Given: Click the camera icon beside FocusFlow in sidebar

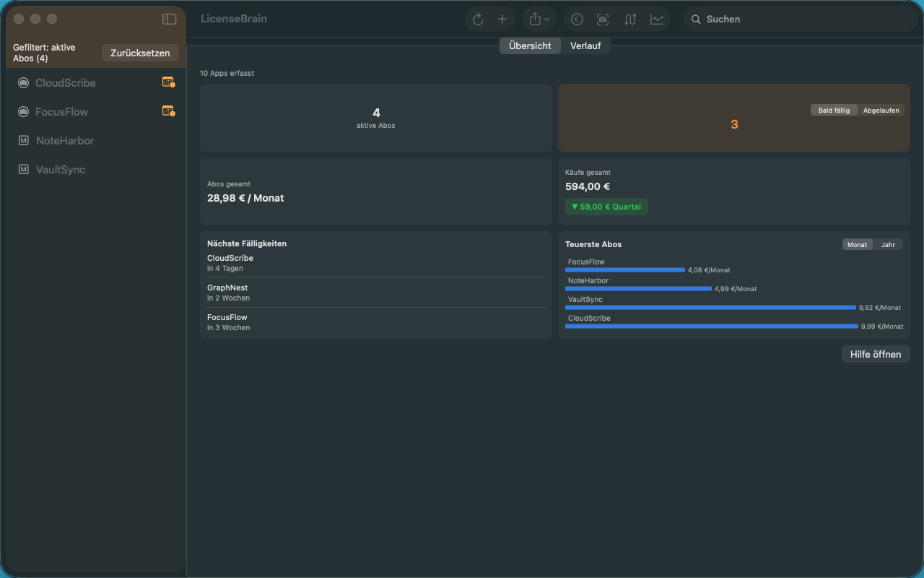Looking at the screenshot, I should coord(24,112).
